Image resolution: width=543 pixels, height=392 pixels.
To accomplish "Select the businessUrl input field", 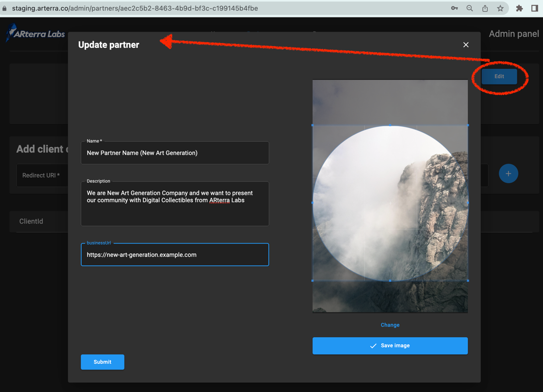I will [x=175, y=255].
